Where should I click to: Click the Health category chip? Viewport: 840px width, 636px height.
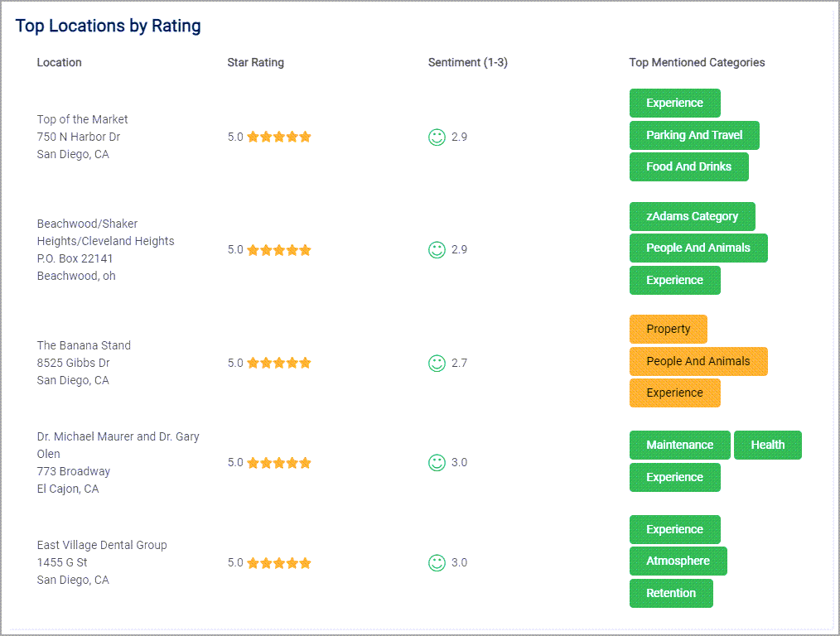tap(767, 445)
